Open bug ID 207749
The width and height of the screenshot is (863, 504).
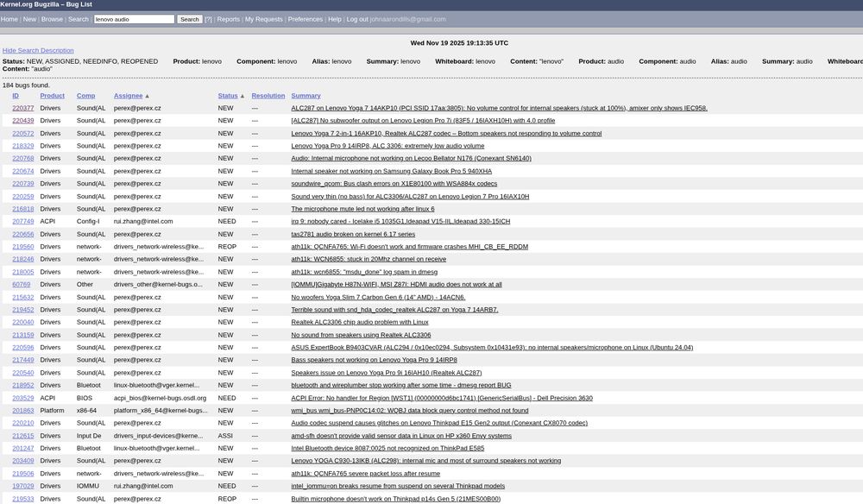[x=23, y=221]
